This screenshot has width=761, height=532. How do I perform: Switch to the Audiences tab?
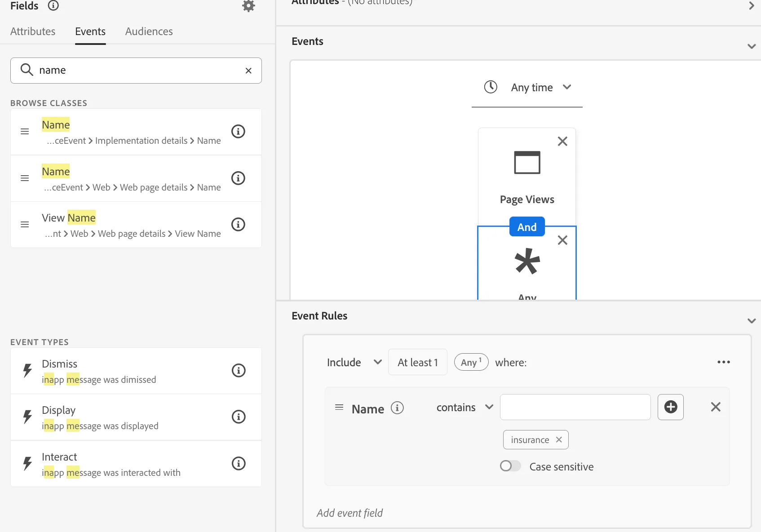tap(149, 31)
